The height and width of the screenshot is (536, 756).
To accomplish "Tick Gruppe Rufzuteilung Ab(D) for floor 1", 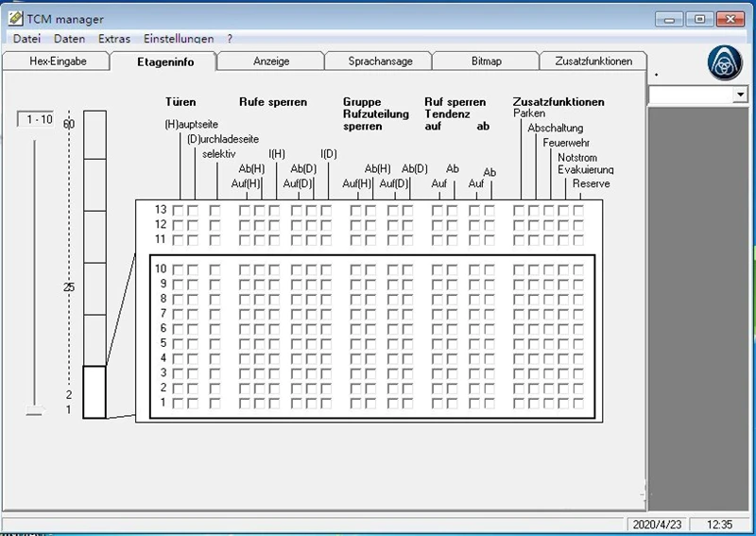I will point(408,404).
